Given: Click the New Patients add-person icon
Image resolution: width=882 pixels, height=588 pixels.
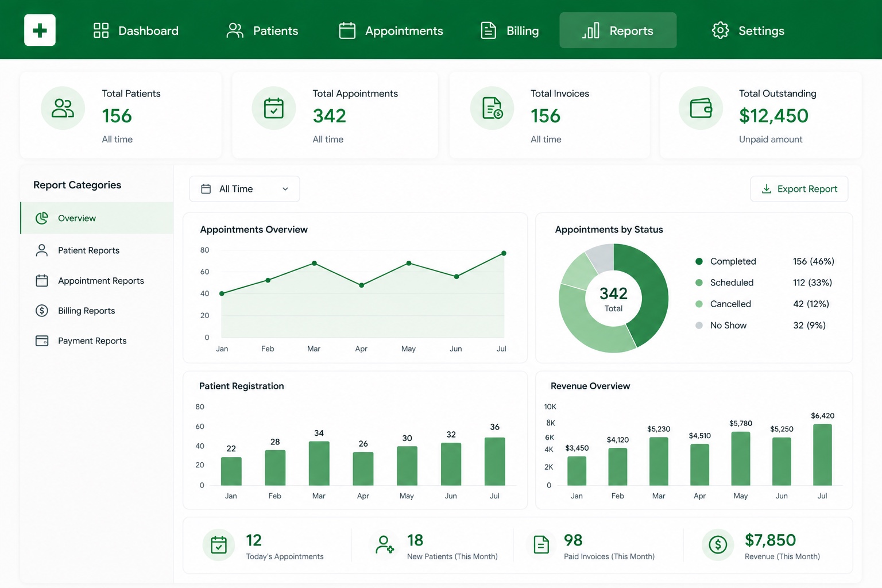Looking at the screenshot, I should [x=385, y=544].
